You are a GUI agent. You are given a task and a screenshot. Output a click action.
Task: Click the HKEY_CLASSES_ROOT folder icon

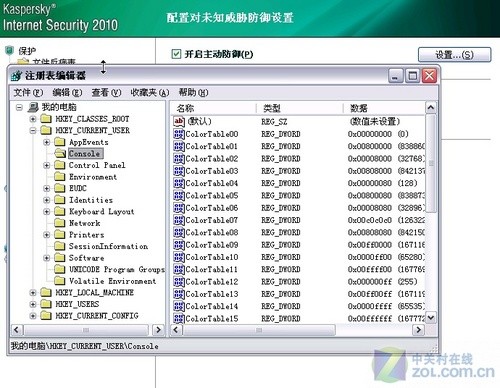(x=46, y=119)
